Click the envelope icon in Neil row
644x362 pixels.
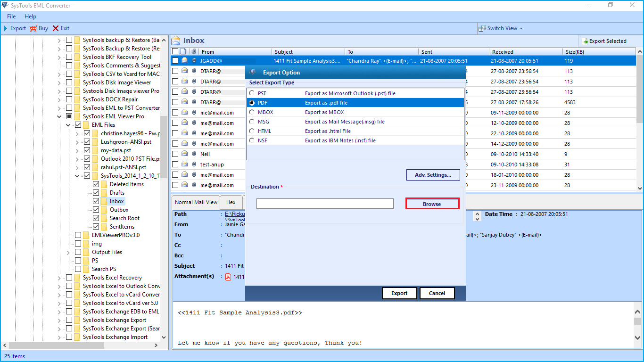(185, 154)
